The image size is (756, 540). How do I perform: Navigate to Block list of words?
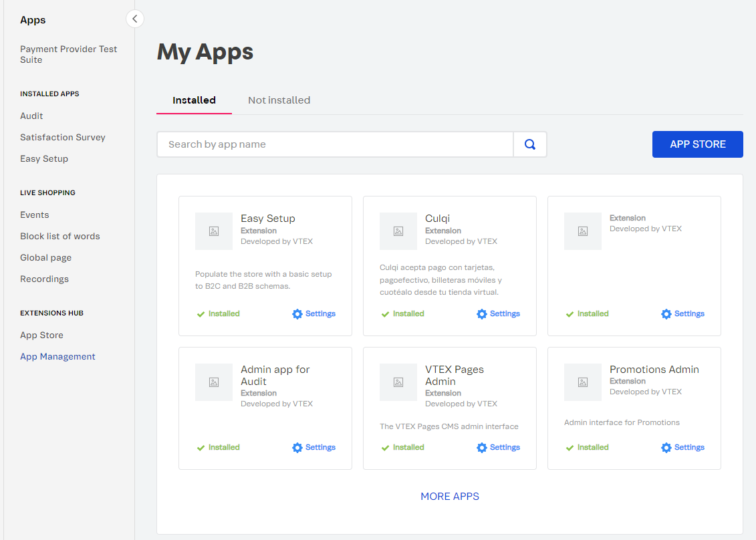(x=60, y=236)
